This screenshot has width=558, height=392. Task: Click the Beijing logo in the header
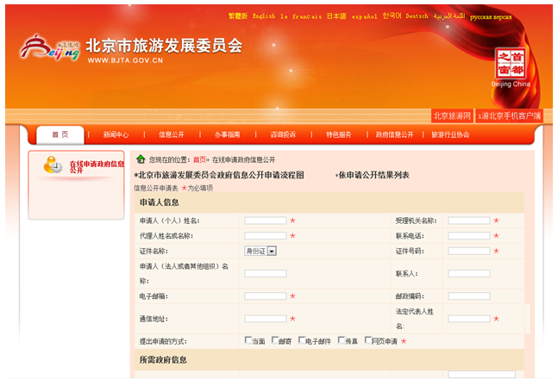click(x=49, y=47)
